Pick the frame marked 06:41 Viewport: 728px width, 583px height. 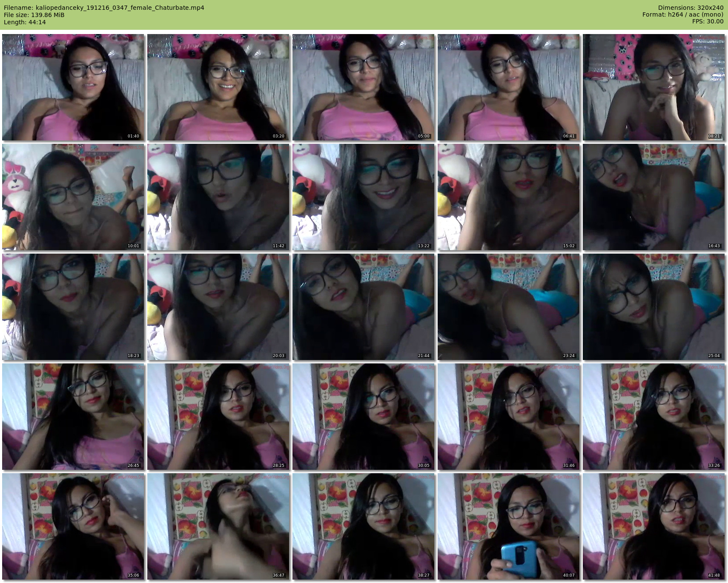click(x=509, y=87)
